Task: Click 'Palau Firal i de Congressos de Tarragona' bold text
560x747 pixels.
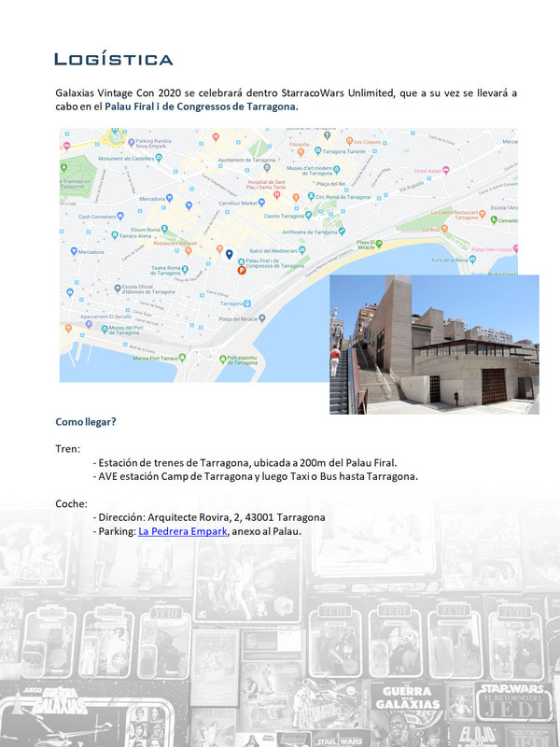Action: click(200, 106)
